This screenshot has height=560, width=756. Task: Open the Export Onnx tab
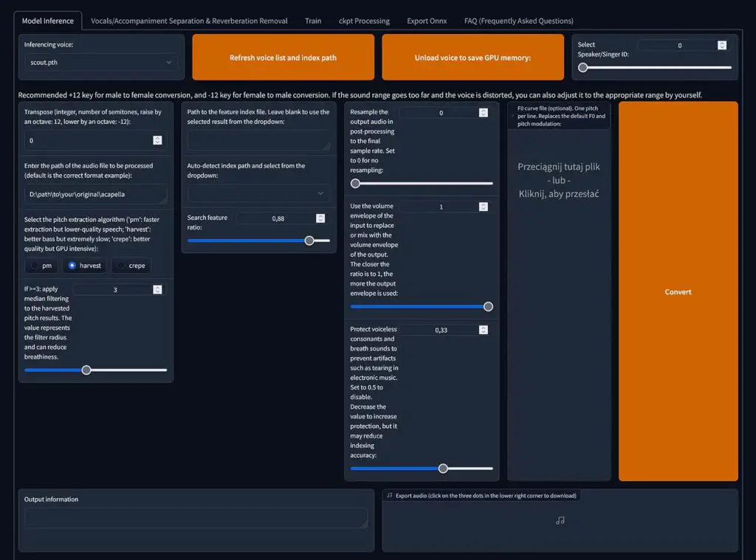(427, 21)
